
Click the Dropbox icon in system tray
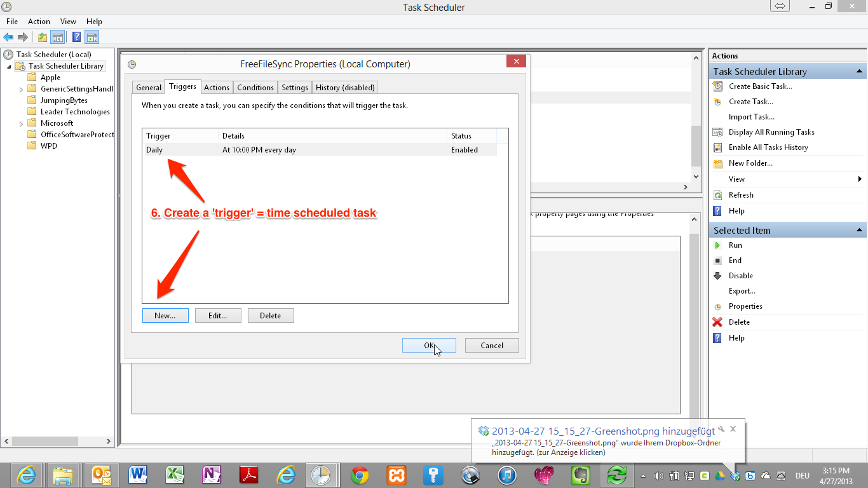[x=735, y=476]
